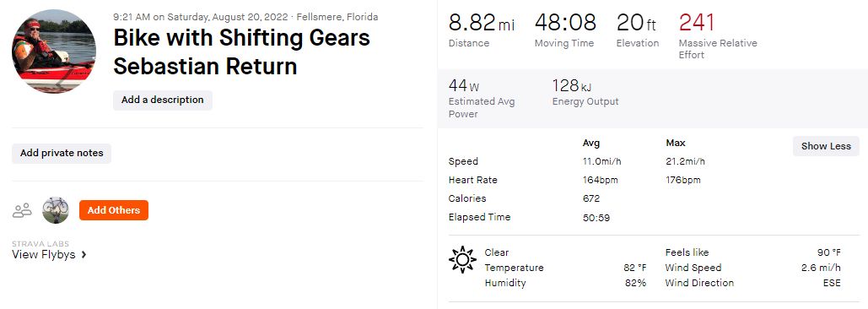Viewport: 868px width, 309px height.
Task: Click the Strava Labs label
Action: tap(40, 244)
